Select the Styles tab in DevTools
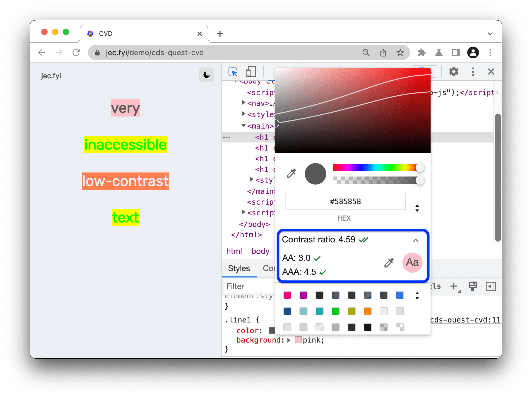532x398 pixels. tap(238, 268)
